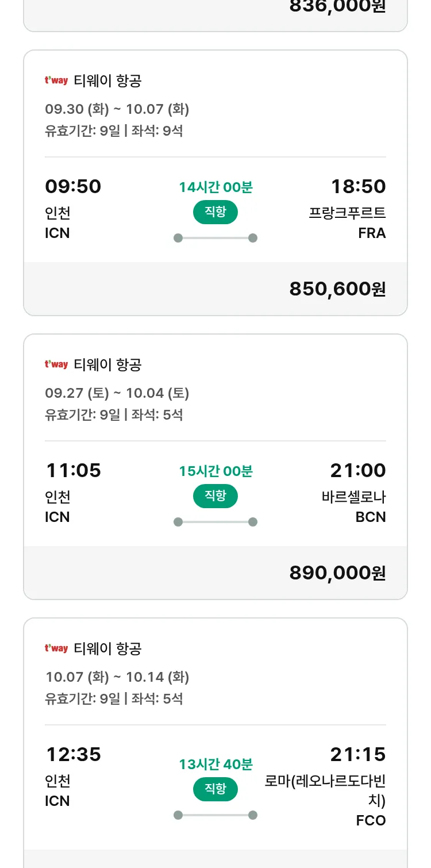
Task: Tap the 21:15 arrival time
Action: click(x=357, y=754)
